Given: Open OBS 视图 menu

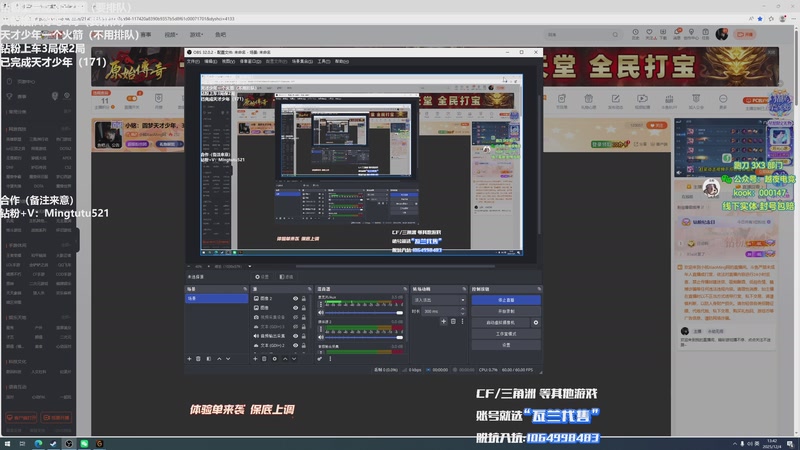Looking at the screenshot, I should pos(228,61).
